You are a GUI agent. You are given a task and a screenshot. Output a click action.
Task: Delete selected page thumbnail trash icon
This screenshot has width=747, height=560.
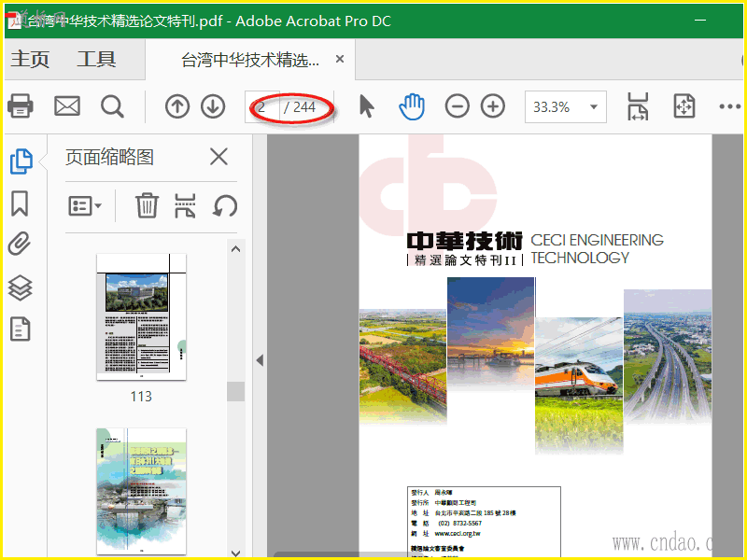(147, 205)
